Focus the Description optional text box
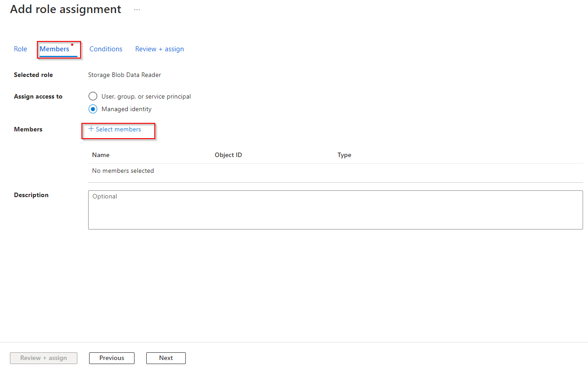The width and height of the screenshot is (588, 369). (335, 210)
